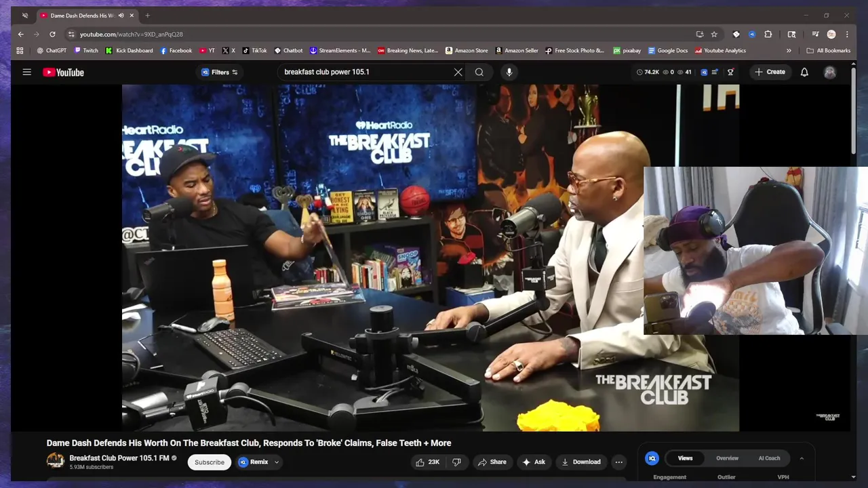This screenshot has height=488, width=868.
Task: Open the pixabay bookmark
Action: (x=627, y=50)
